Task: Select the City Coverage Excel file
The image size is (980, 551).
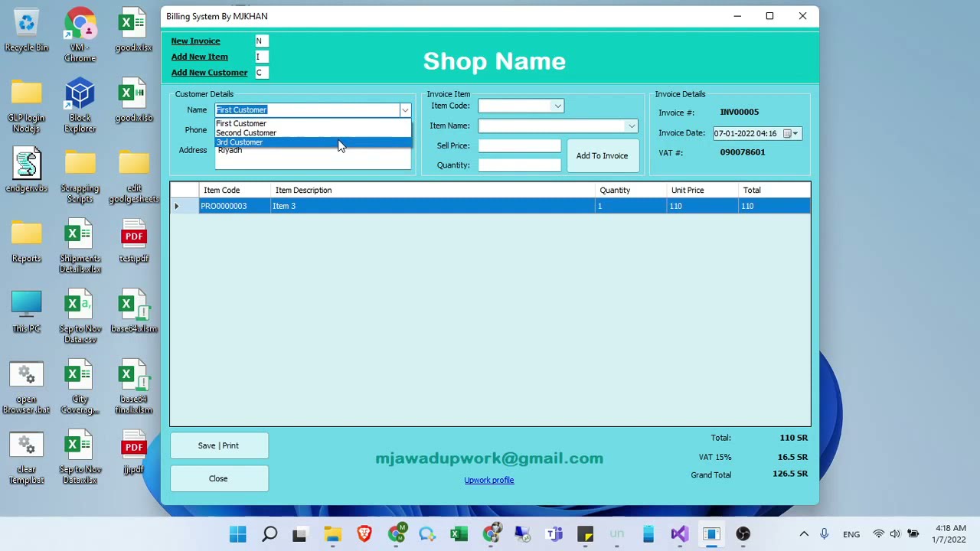Action: tap(80, 387)
